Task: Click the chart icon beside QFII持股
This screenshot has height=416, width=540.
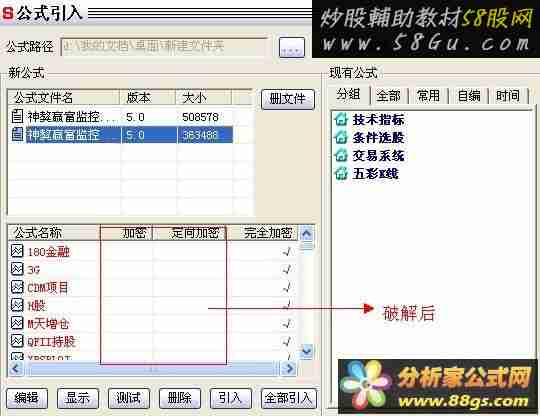Action: coord(17,341)
